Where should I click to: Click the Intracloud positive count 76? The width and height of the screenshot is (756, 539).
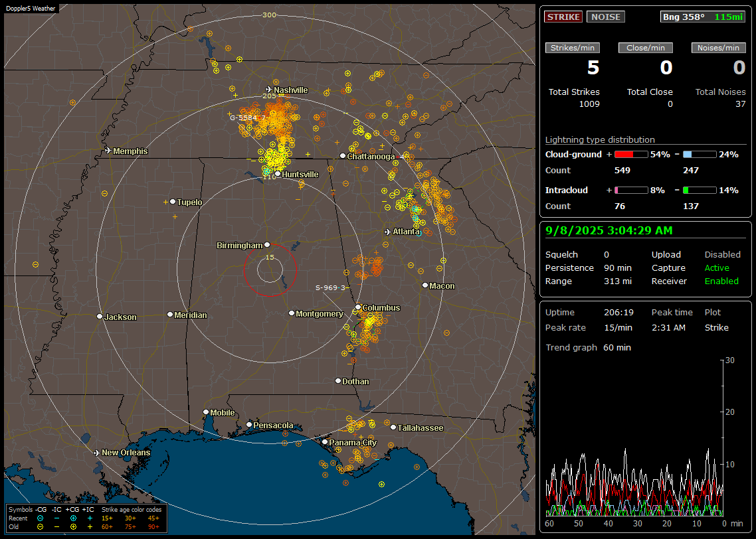pyautogui.click(x=620, y=206)
